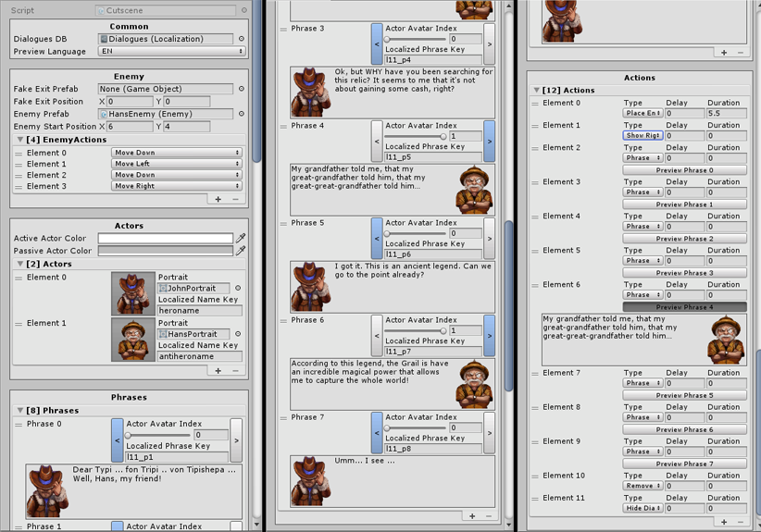Click the antiheroname Localized Name Key field
The width and height of the screenshot is (761, 532).
click(x=199, y=356)
